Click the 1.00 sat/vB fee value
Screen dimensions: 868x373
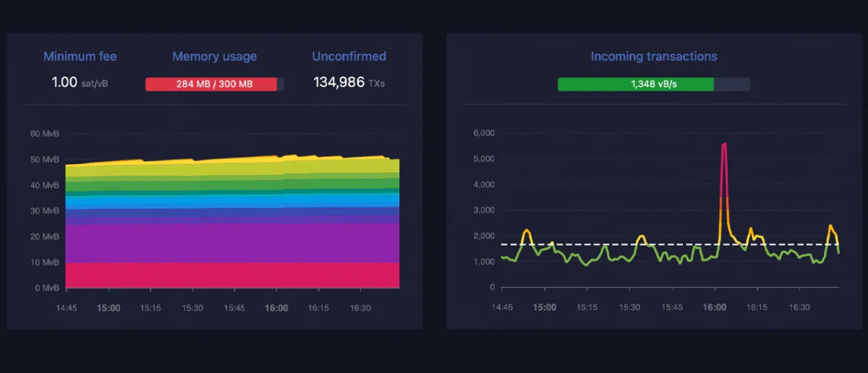pyautogui.click(x=80, y=82)
